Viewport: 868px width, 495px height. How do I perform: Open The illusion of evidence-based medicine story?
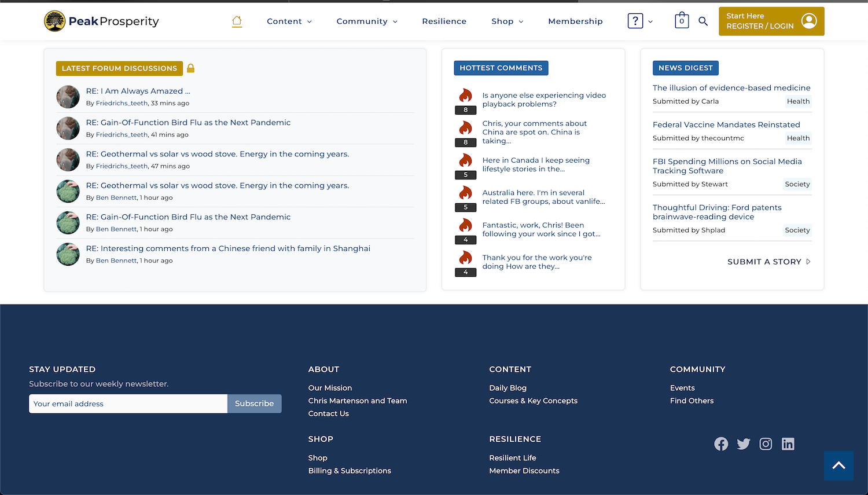pos(731,88)
